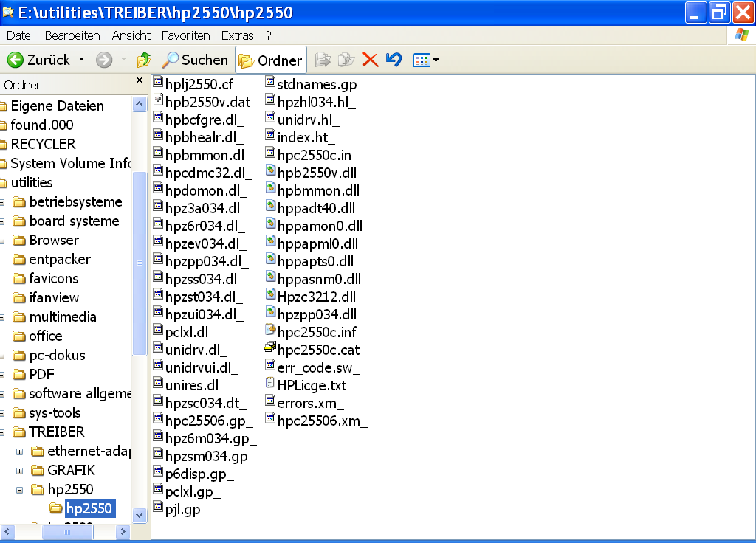Expand the board systeme folder node

pos(2,221)
